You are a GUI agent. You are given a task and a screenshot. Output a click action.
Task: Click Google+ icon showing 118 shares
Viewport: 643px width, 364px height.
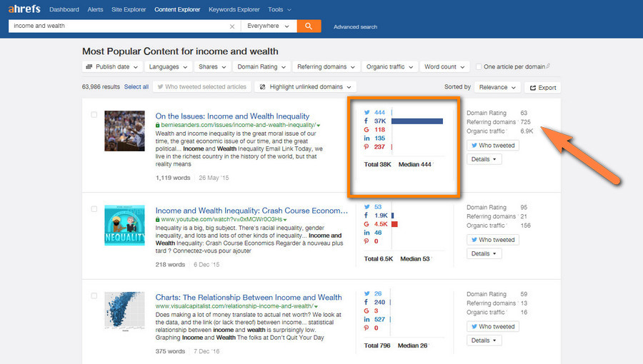click(x=367, y=130)
